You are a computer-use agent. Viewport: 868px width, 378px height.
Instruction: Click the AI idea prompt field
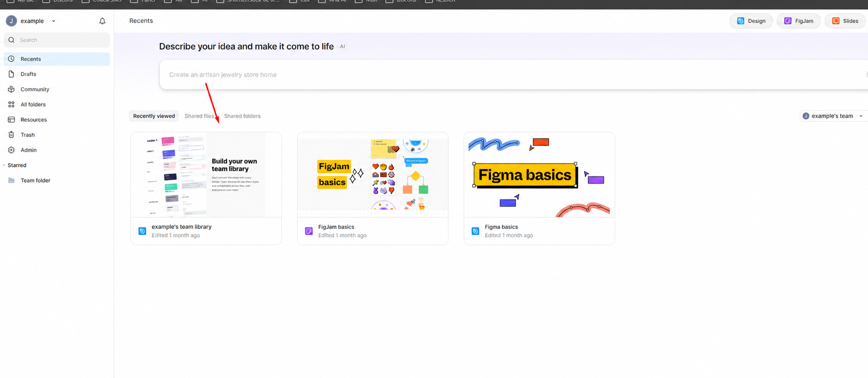tap(513, 74)
